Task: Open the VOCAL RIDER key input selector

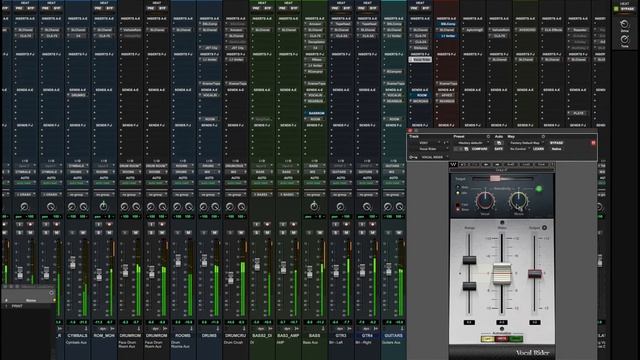Action: (x=434, y=157)
